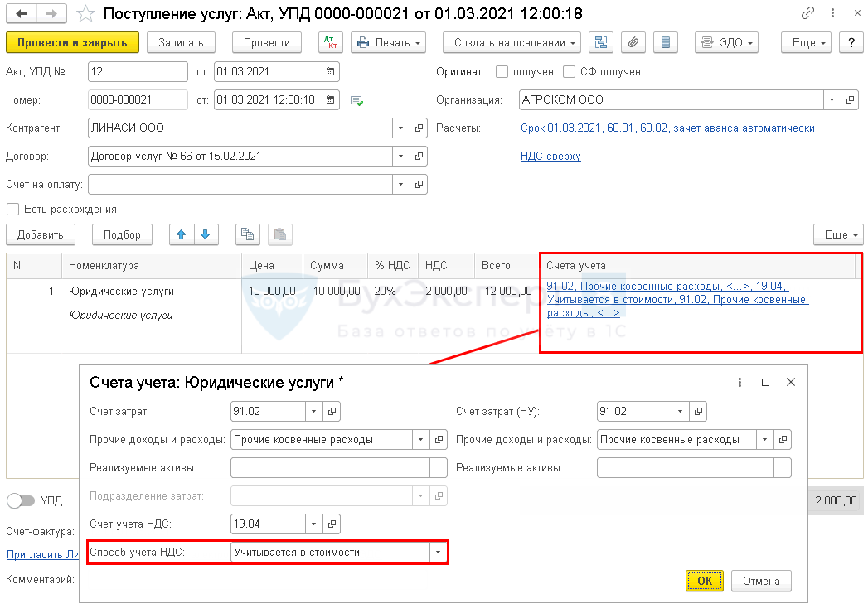Click the copy link icon in title bar
This screenshot has height=613, width=868.
807,14
